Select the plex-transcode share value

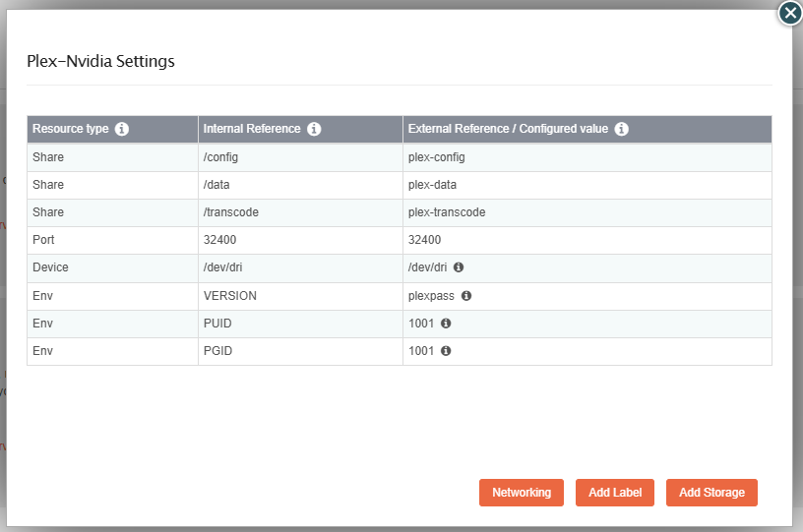click(446, 212)
